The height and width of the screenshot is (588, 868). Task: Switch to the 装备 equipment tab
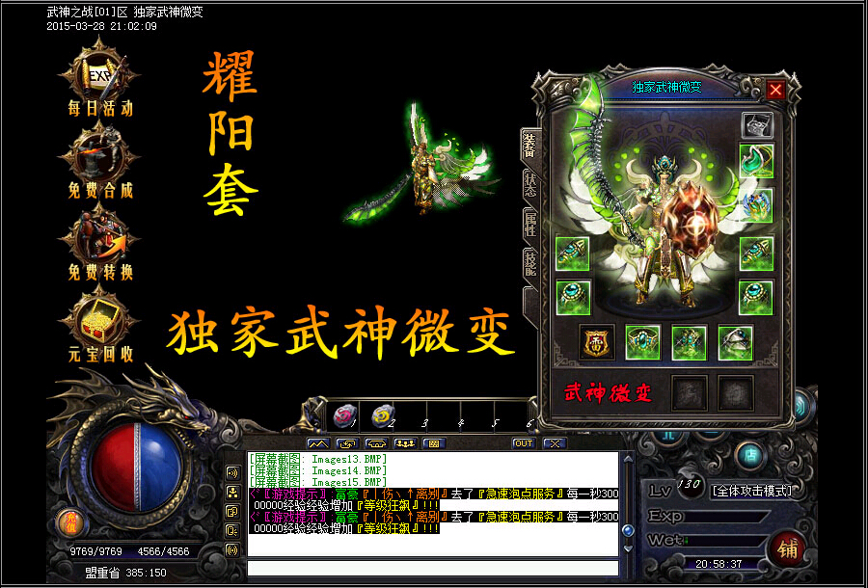(529, 146)
